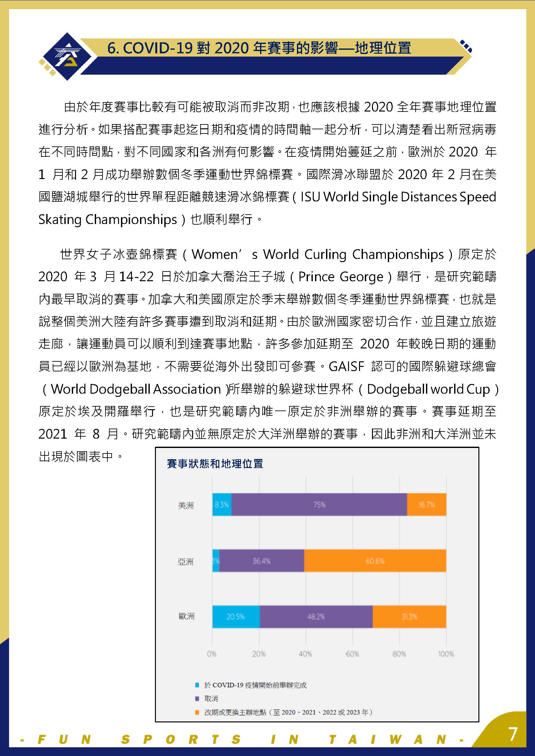Click the 100% x-axis tick label
535x756 pixels.
(x=446, y=654)
